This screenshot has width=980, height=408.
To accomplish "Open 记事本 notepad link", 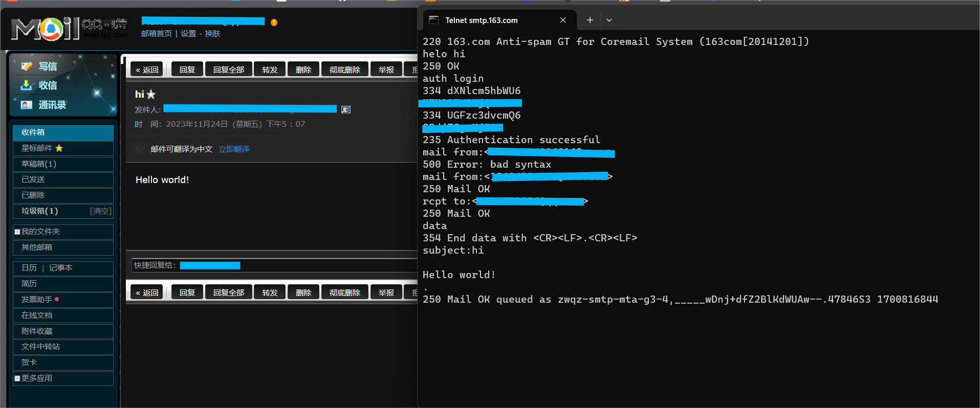I will tap(60, 268).
